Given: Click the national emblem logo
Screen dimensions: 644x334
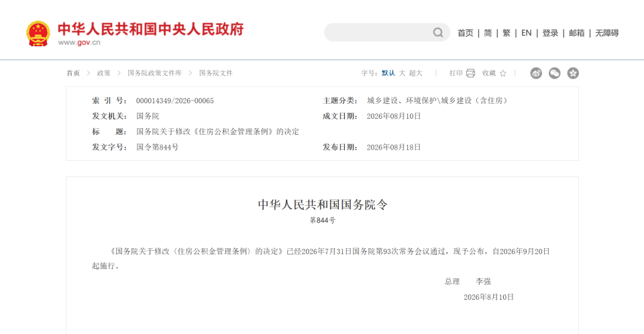Looking at the screenshot, I should click(x=38, y=34).
